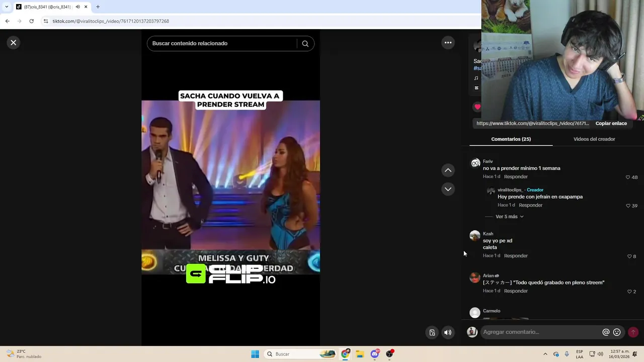Reply to Fariv's comment
Screen dimensions: 644x362
pos(516,177)
